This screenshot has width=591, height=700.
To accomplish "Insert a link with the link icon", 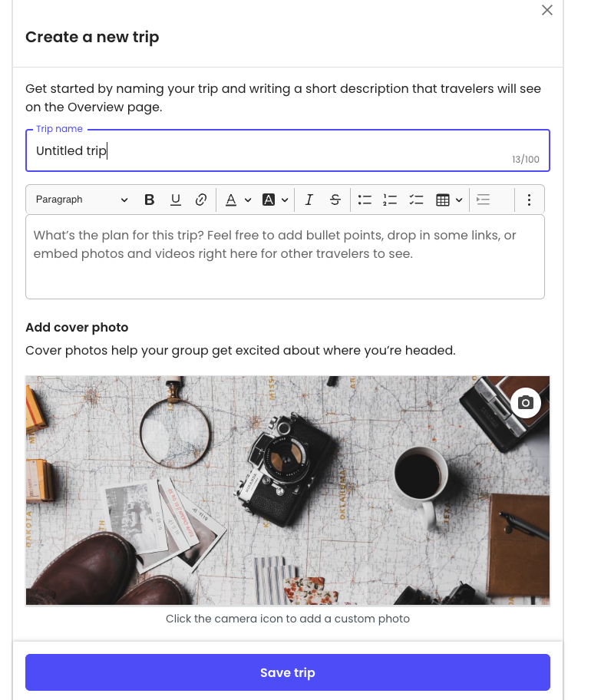I will tap(201, 200).
